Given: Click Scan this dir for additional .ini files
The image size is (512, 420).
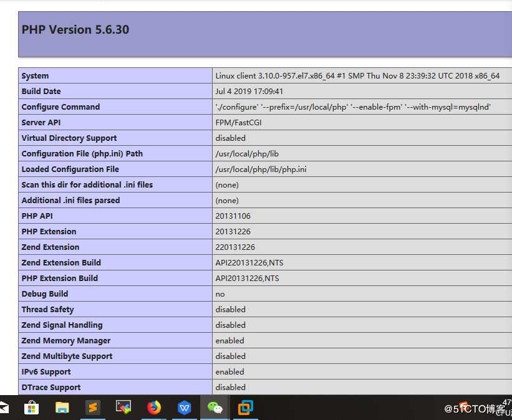Looking at the screenshot, I should click(x=87, y=184).
